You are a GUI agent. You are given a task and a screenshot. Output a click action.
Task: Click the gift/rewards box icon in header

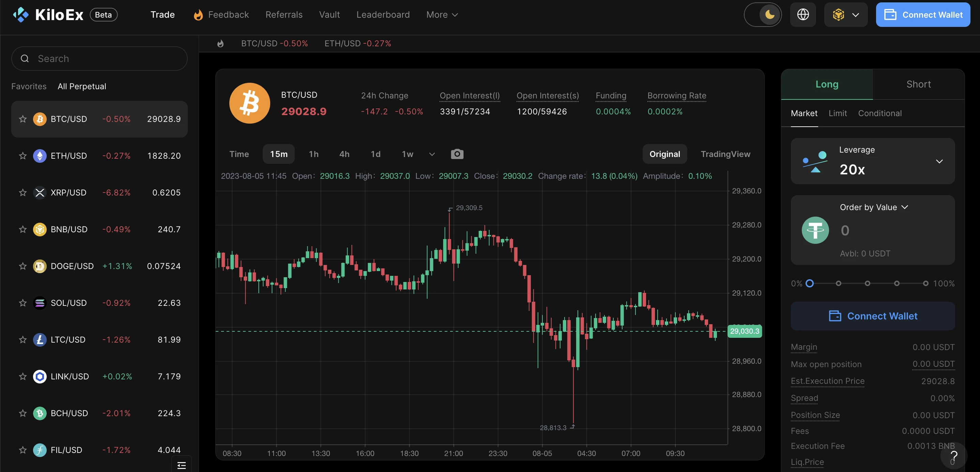click(x=838, y=14)
